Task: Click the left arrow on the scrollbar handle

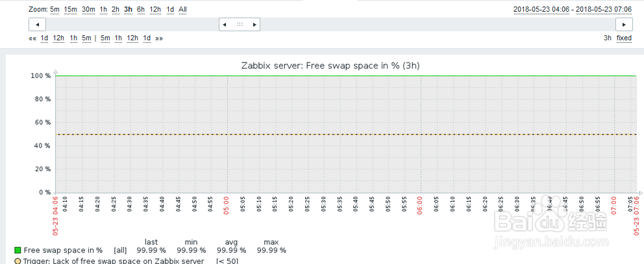Action: tap(224, 24)
